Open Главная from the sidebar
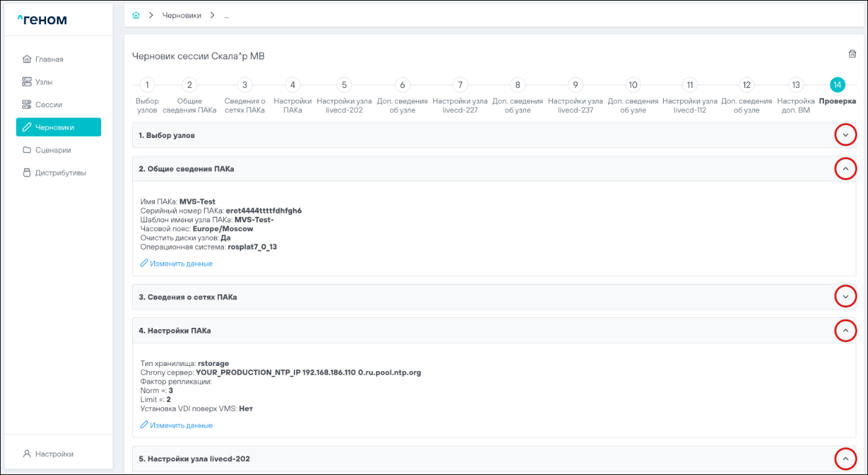 [x=49, y=59]
